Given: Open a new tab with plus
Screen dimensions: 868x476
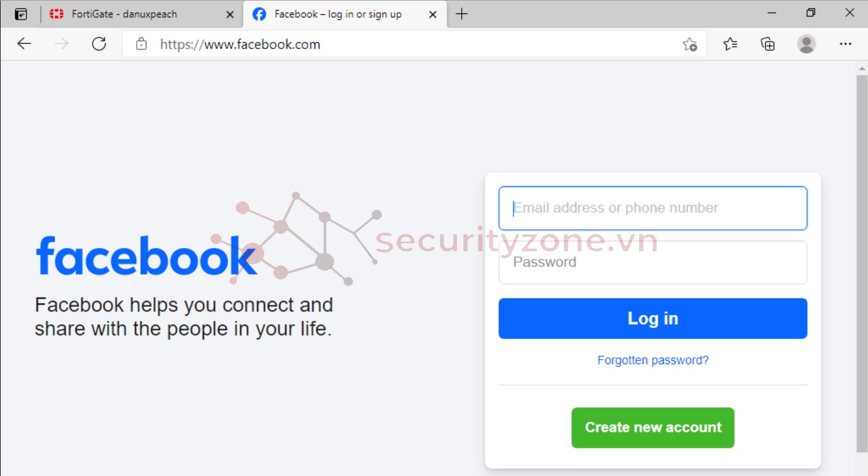Looking at the screenshot, I should point(462,14).
